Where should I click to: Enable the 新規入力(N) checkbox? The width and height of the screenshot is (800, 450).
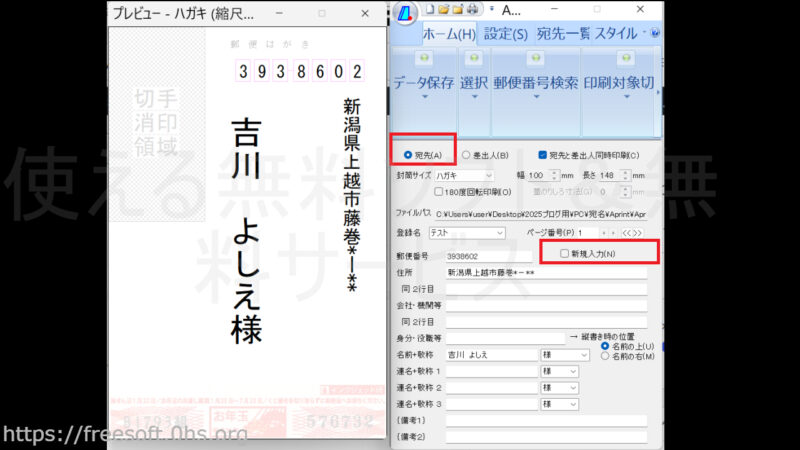(566, 253)
